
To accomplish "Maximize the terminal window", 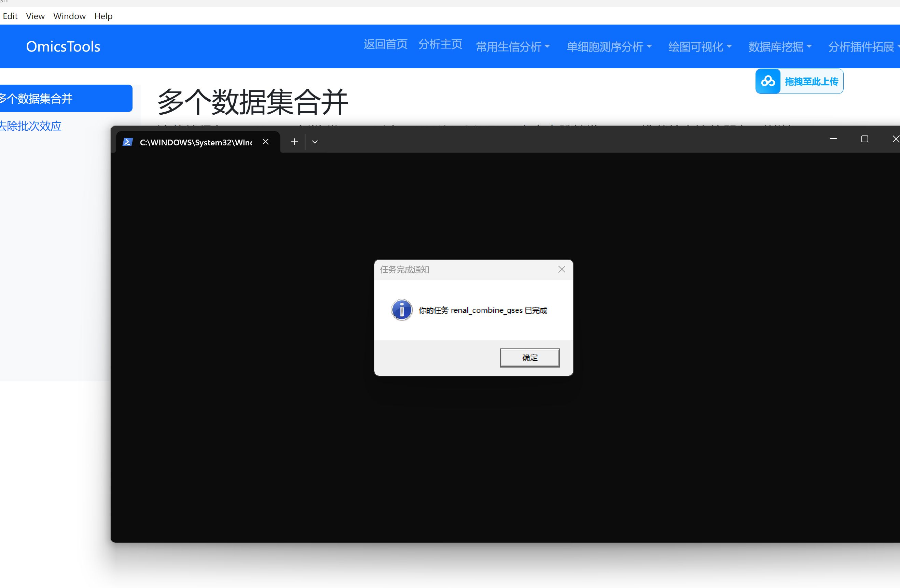I will (864, 139).
